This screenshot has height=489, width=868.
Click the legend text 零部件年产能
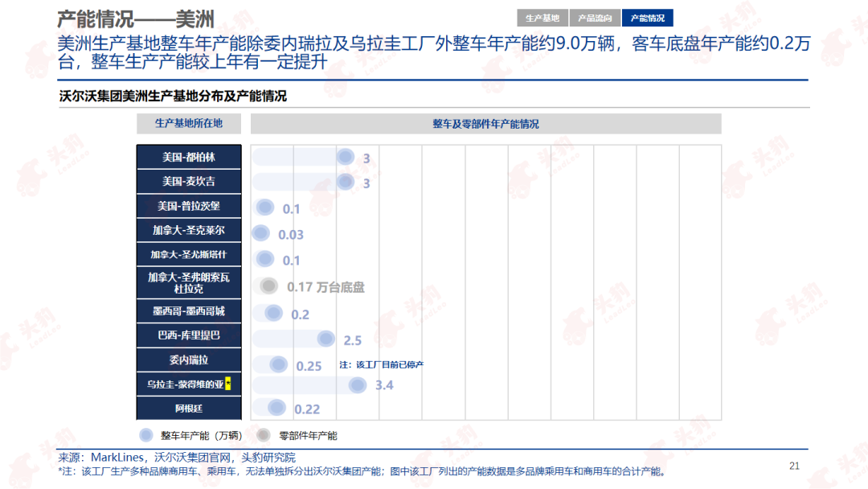click(309, 436)
